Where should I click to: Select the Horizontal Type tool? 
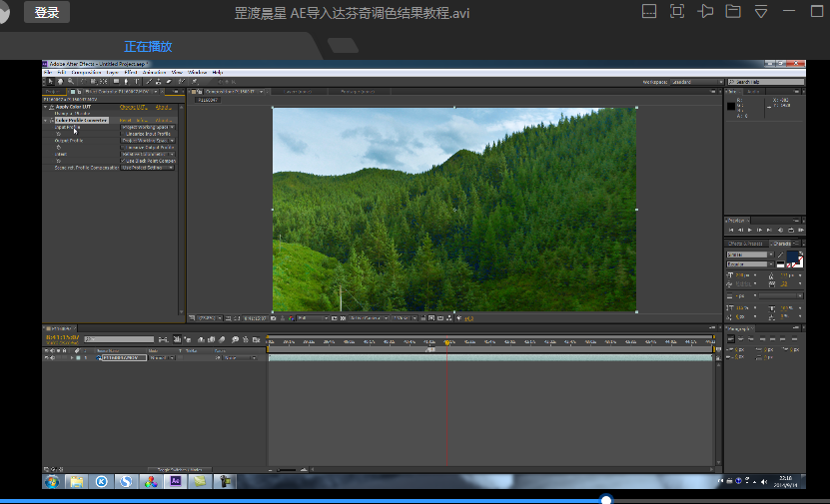click(137, 82)
